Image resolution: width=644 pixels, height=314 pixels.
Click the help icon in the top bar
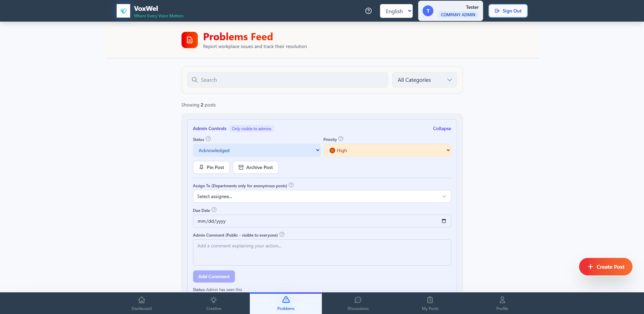368,11
